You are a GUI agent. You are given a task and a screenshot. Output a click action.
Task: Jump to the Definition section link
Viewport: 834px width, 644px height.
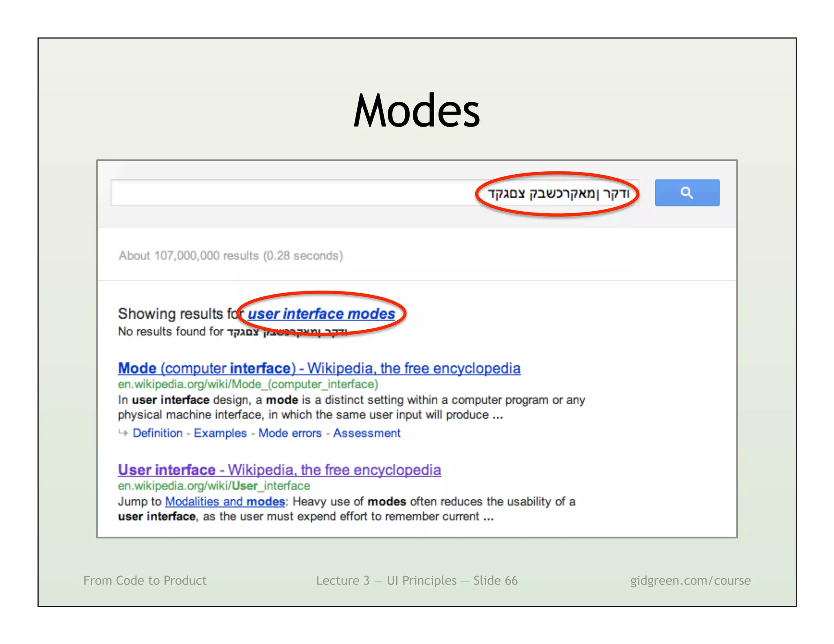coord(158,433)
